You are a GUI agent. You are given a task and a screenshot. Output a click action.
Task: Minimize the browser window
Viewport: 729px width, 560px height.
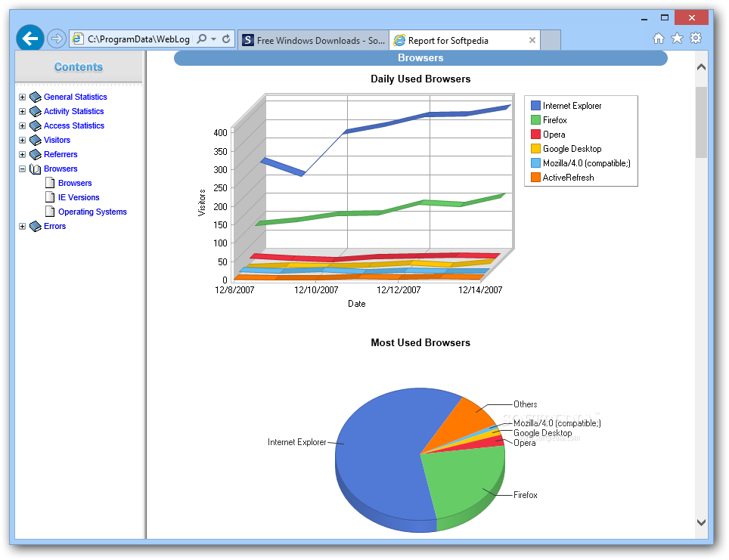coord(644,18)
